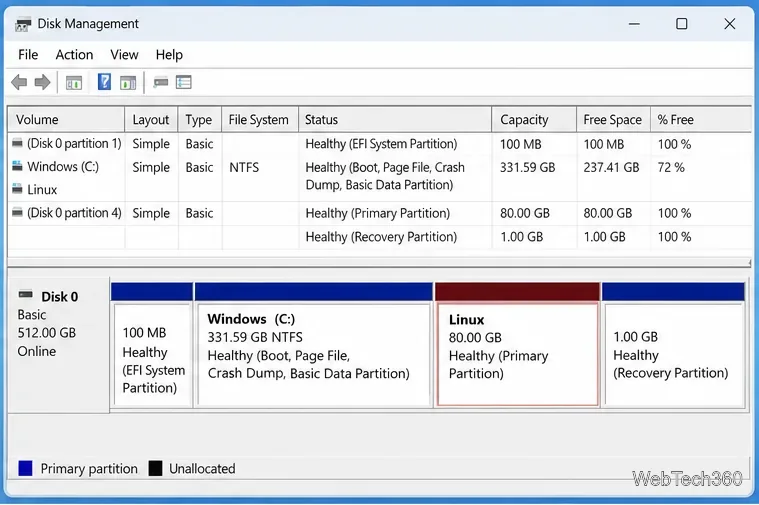Select the Linux volume name in the list

tap(42, 189)
